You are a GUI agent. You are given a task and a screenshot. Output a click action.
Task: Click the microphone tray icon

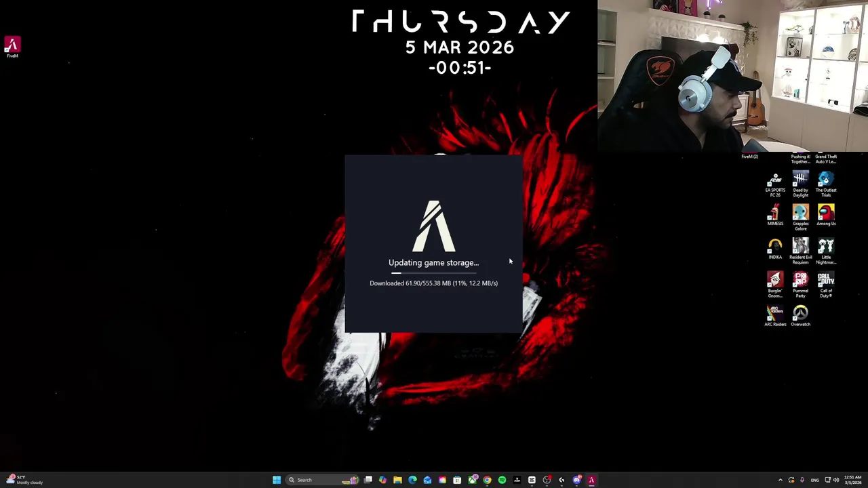pyautogui.click(x=802, y=480)
